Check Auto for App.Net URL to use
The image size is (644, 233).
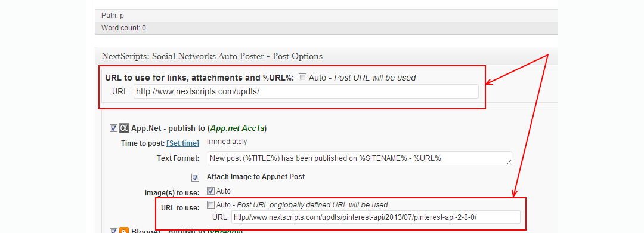pyautogui.click(x=210, y=204)
